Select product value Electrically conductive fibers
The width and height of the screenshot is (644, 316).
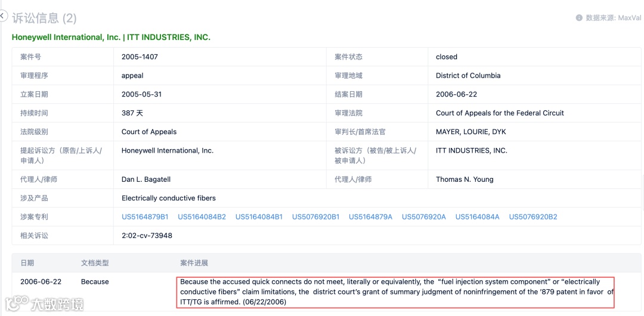169,198
